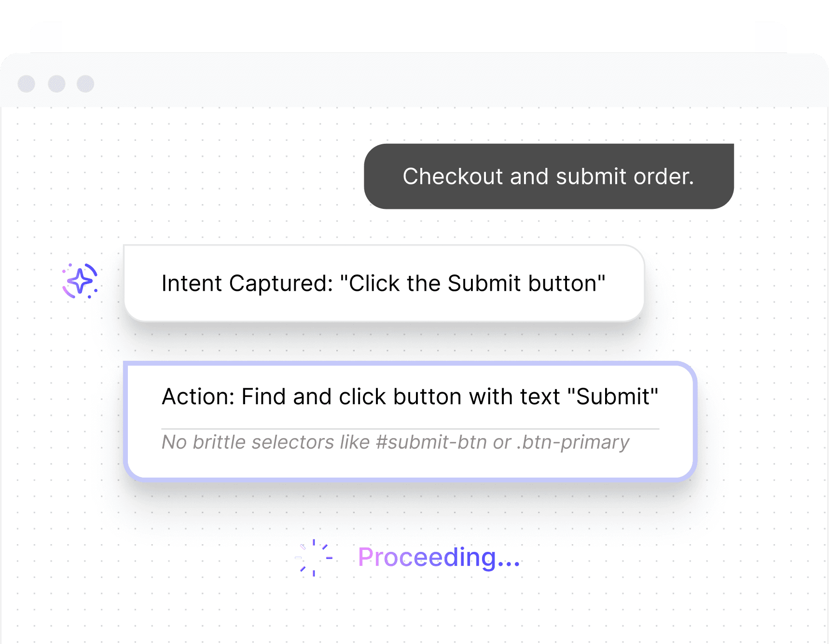The width and height of the screenshot is (829, 644).
Task: Click the sparkle AI assistant icon
Action: pyautogui.click(x=80, y=281)
